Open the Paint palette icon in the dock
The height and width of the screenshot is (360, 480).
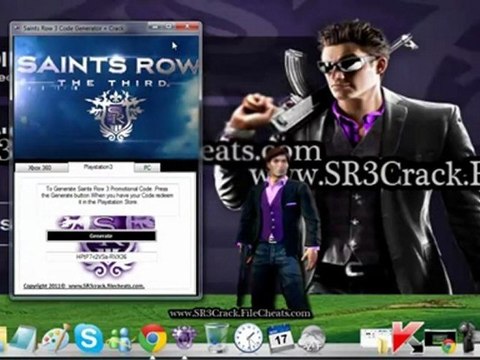55,338
